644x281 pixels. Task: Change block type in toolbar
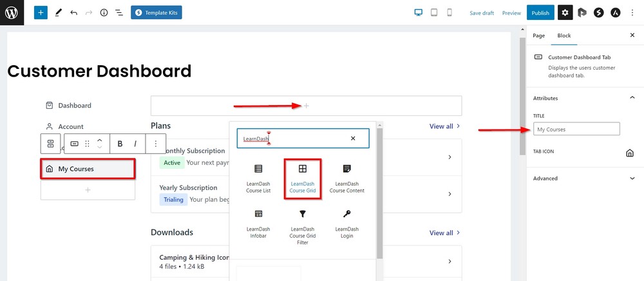point(74,144)
